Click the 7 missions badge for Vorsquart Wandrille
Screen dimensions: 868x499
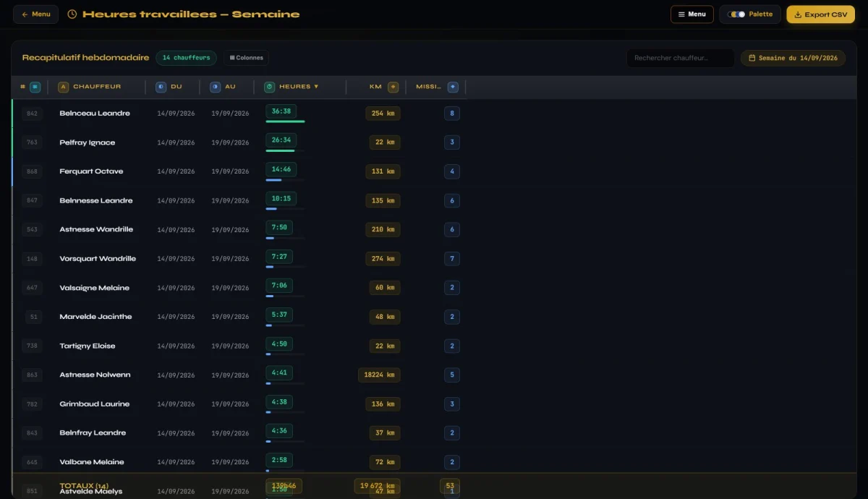point(452,258)
